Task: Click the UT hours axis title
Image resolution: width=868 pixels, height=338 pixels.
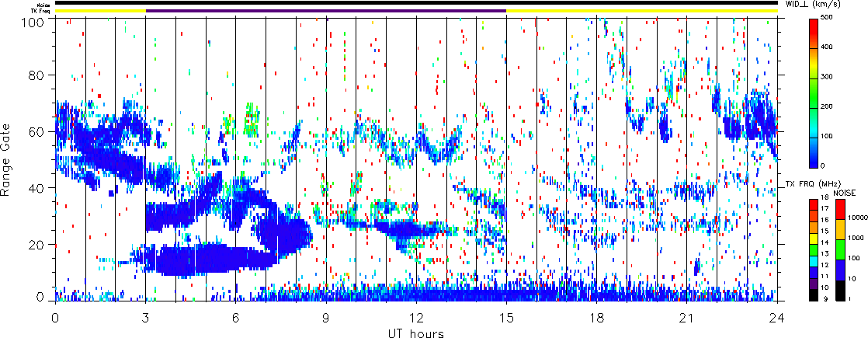Action: point(416,333)
